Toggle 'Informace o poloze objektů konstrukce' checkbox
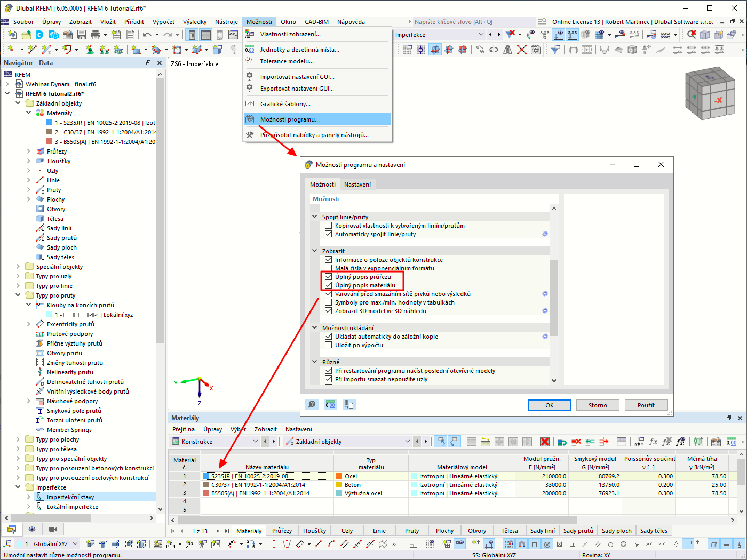This screenshot has width=747, height=560. coord(329,260)
